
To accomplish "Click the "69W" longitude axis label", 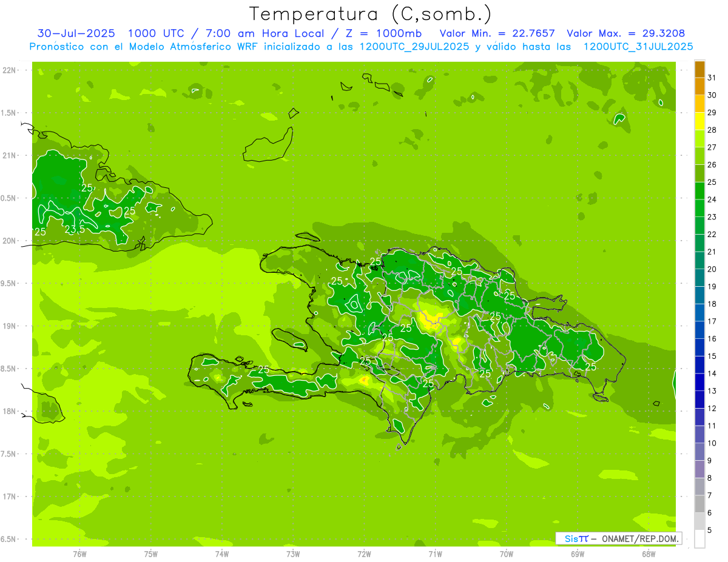I will coord(578,554).
